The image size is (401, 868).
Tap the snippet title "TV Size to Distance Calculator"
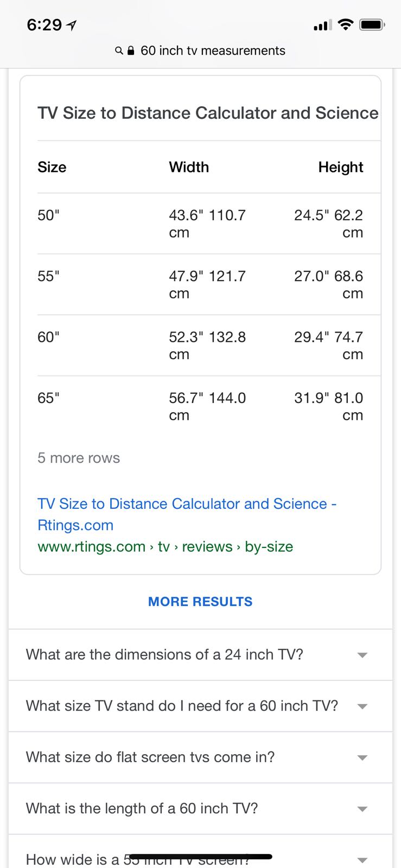pyautogui.click(x=208, y=113)
